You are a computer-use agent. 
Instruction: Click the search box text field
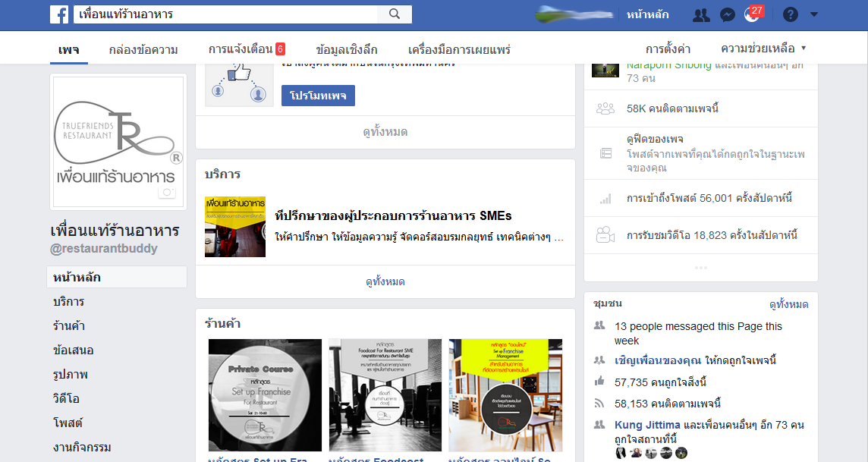point(225,14)
